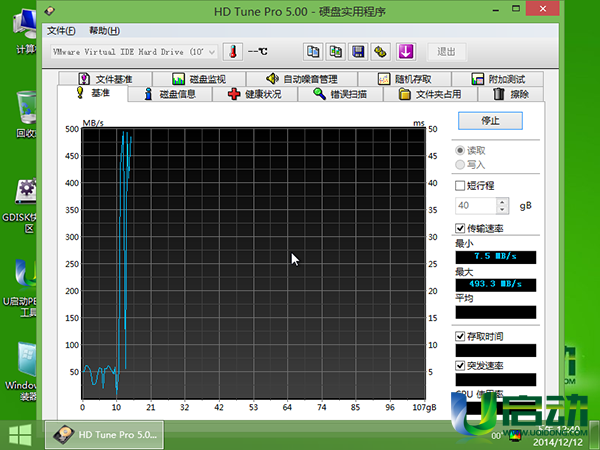The width and height of the screenshot is (600, 450).
Task: Click the save screenshot floppy icon
Action: click(358, 52)
